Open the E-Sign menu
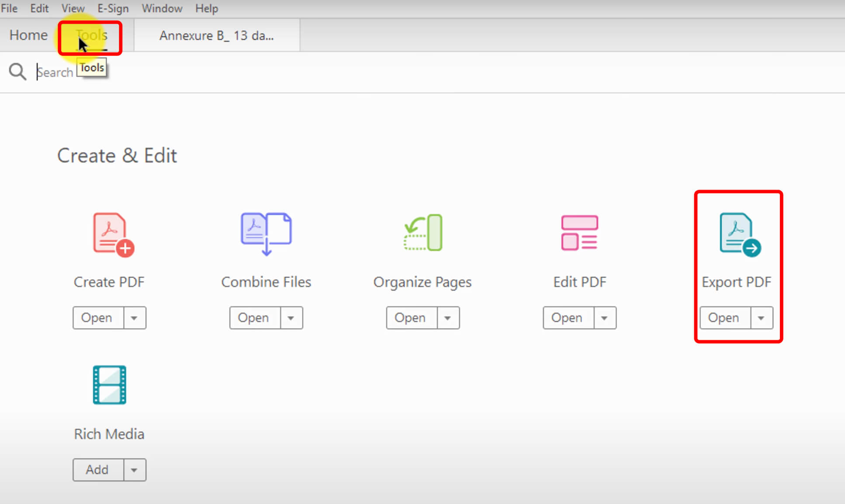The width and height of the screenshot is (845, 504). coord(113,8)
